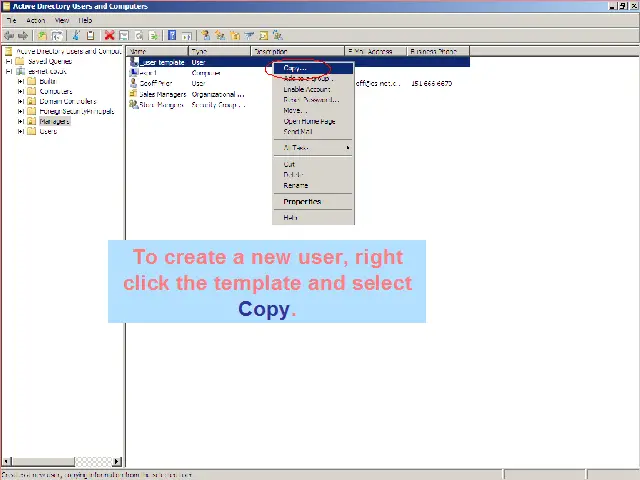Choose Send Mail in context menu
The height and width of the screenshot is (480, 640).
pos(313,131)
